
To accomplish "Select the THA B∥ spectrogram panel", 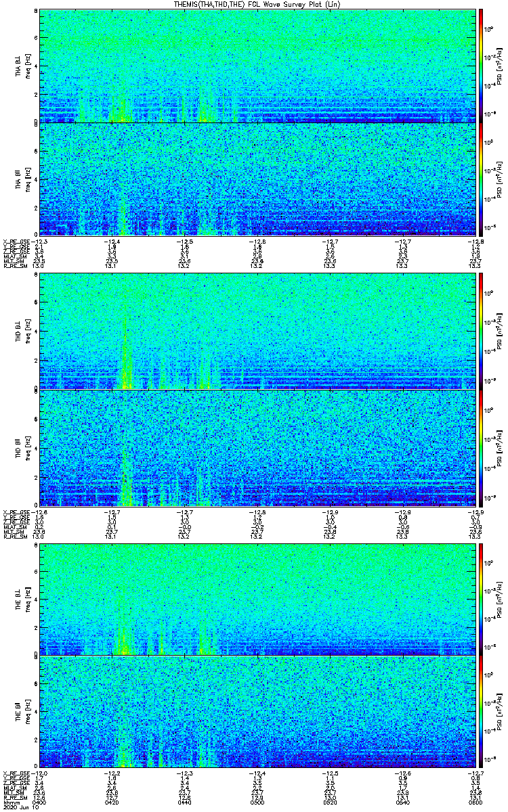I will pos(256,179).
